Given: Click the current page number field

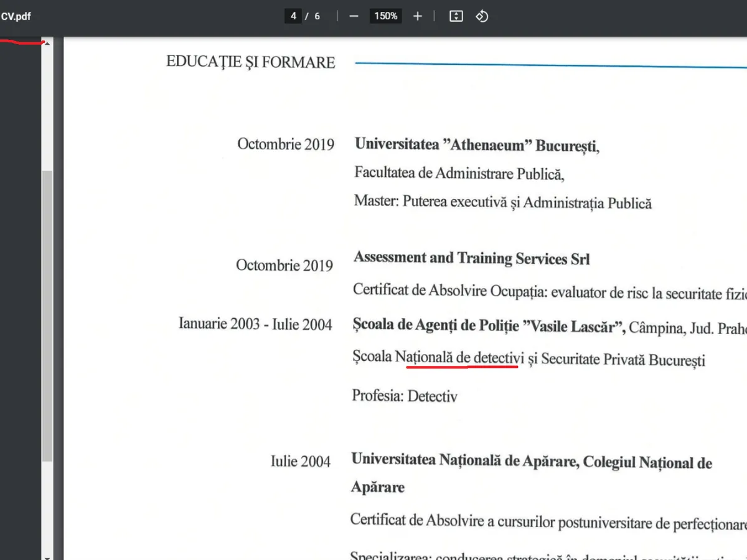Looking at the screenshot, I should 293,16.
